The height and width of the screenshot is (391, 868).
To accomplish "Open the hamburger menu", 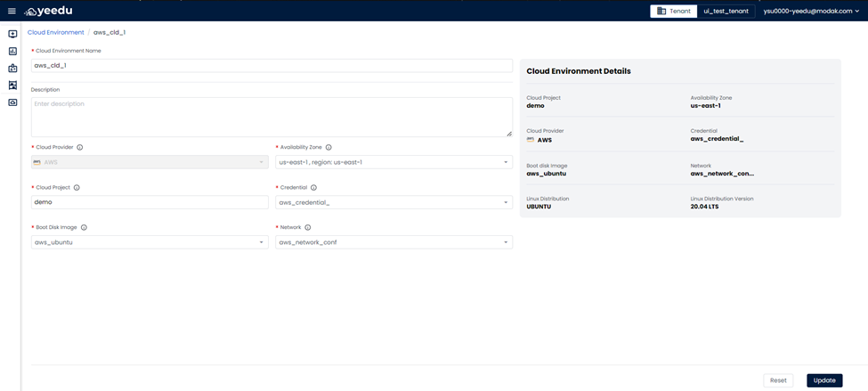I will click(12, 11).
